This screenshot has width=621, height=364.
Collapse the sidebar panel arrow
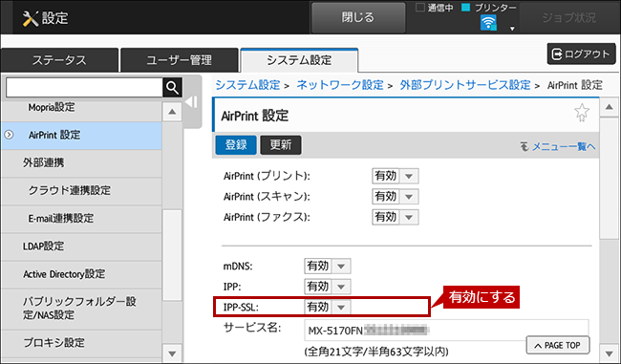191,102
